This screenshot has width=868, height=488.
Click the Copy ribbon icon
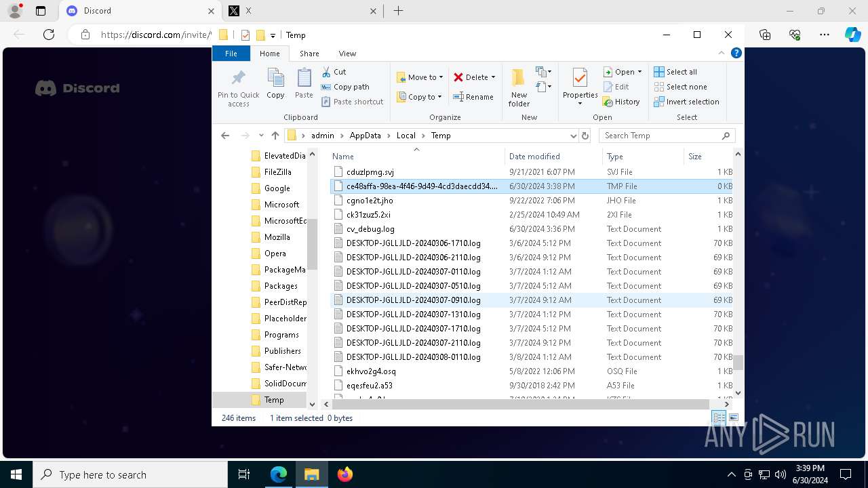[x=275, y=84]
